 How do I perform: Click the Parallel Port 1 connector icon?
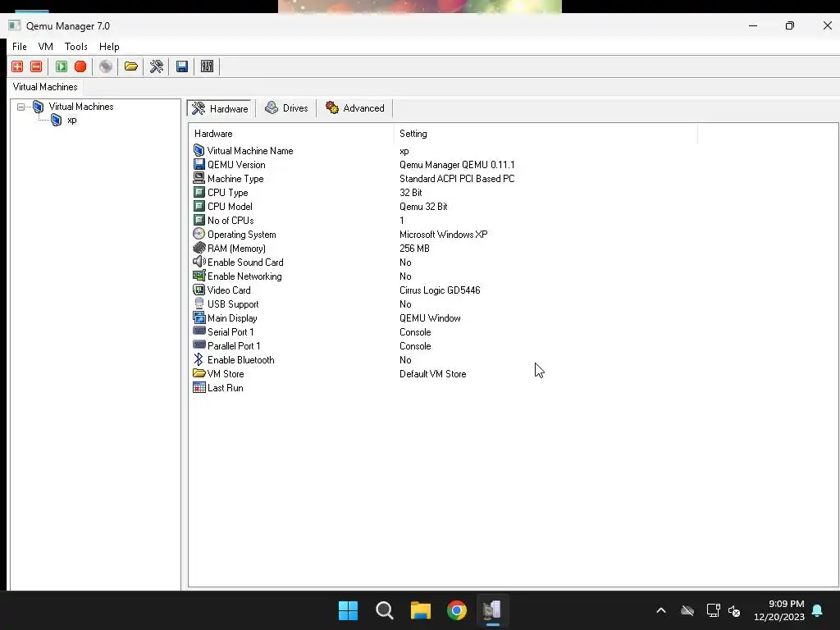click(199, 345)
